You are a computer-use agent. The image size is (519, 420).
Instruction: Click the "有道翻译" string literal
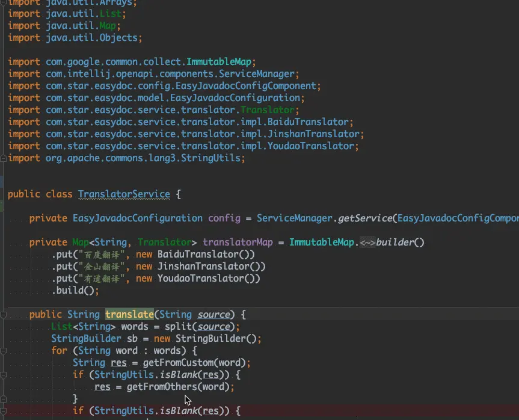pyautogui.click(x=102, y=279)
